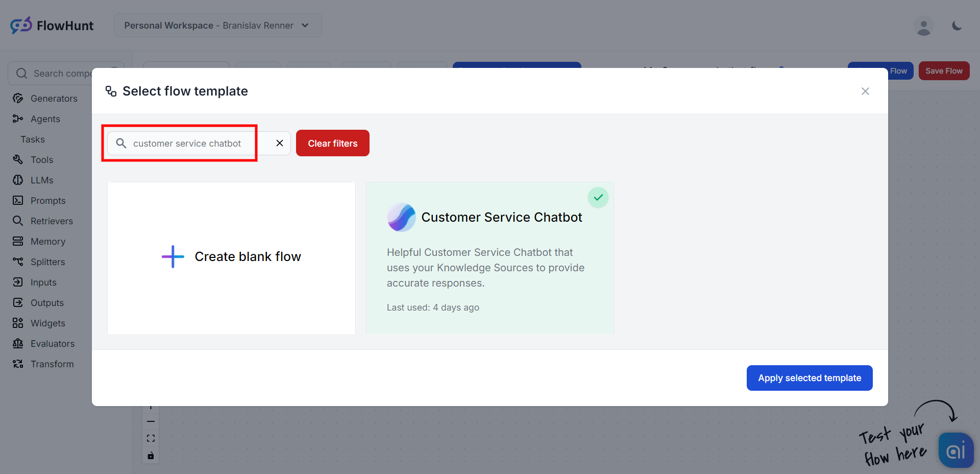This screenshot has height=474, width=980.
Task: Open the LLMs category
Action: tap(41, 180)
